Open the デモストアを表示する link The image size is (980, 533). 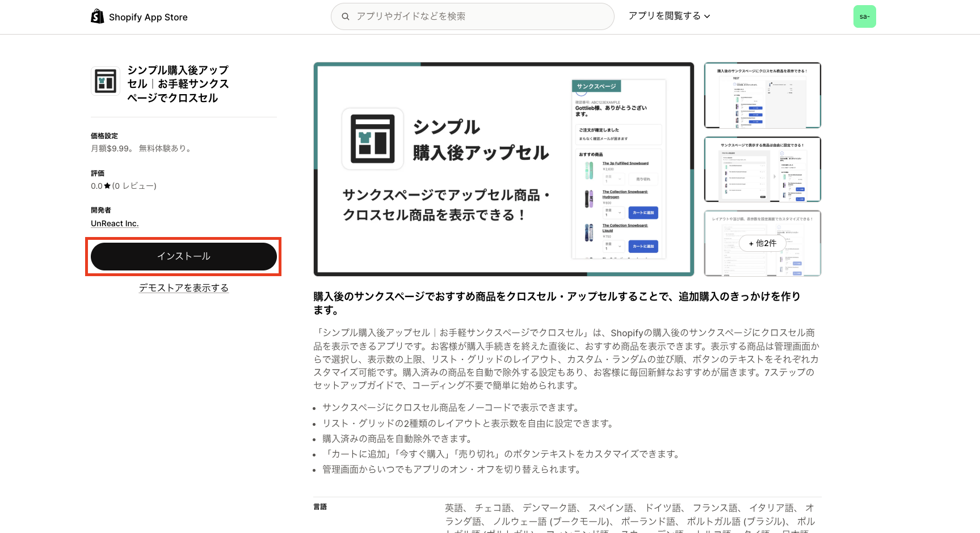pyautogui.click(x=184, y=288)
